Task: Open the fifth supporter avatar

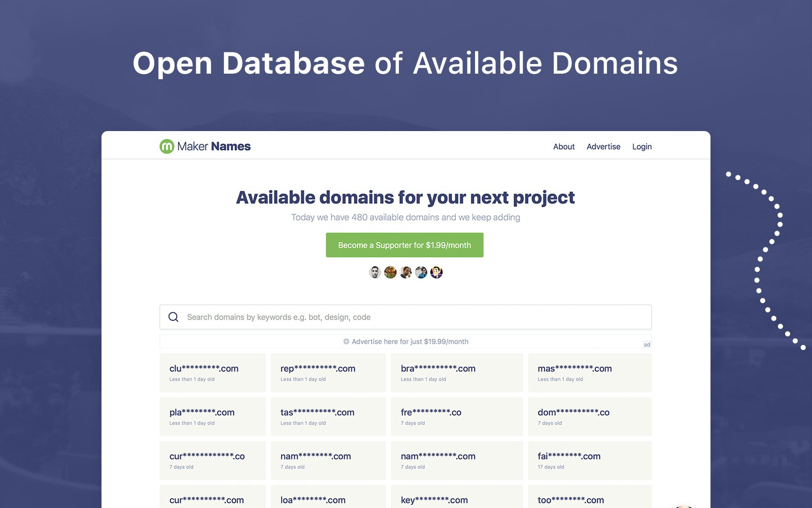Action: (436, 272)
